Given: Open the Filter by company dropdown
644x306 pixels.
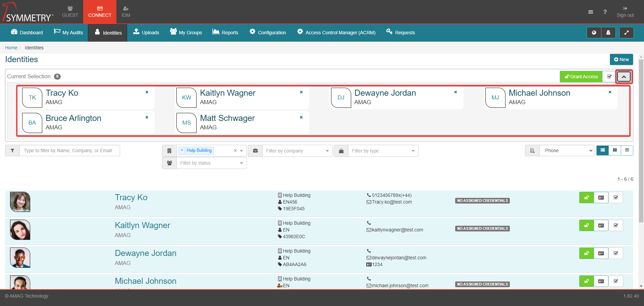Looking at the screenshot, I should [297, 151].
